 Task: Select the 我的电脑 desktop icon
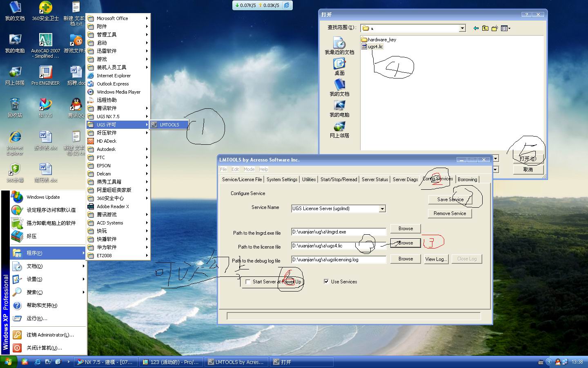pyautogui.click(x=15, y=43)
